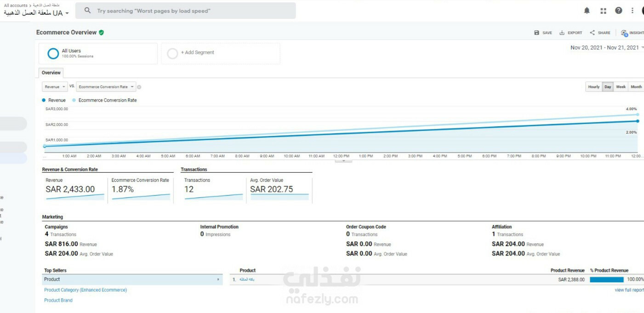This screenshot has height=313, width=644.
Task: Click the green verified shield beside Ecommerce Overview
Action: click(x=101, y=33)
